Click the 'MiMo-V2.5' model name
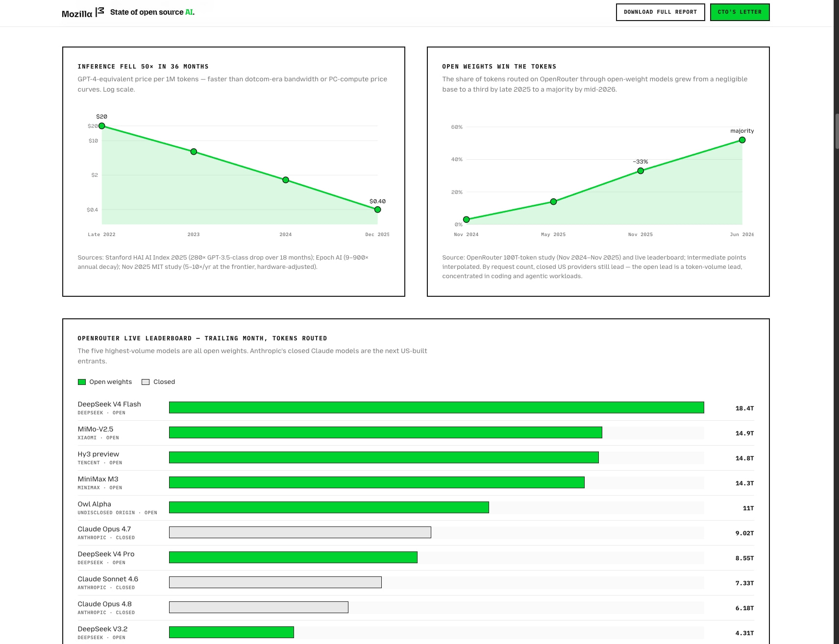This screenshot has height=644, width=839. tap(96, 429)
